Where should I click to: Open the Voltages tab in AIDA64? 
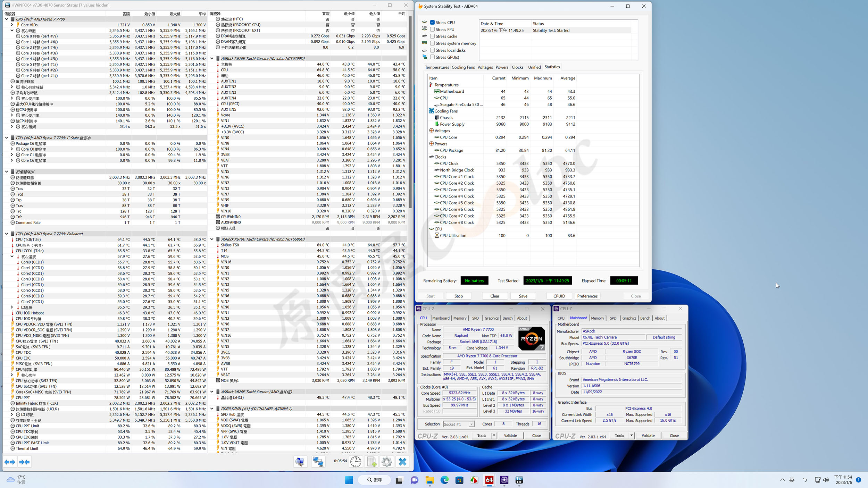pyautogui.click(x=485, y=67)
